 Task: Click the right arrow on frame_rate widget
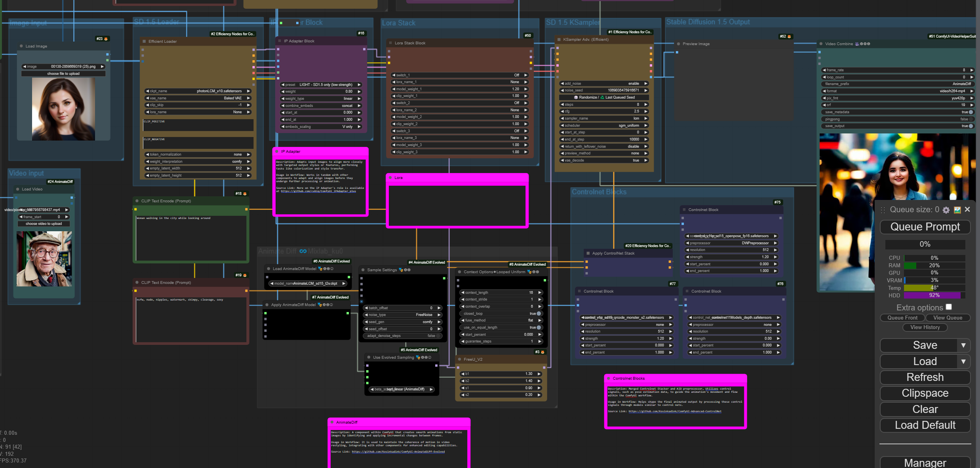point(971,70)
